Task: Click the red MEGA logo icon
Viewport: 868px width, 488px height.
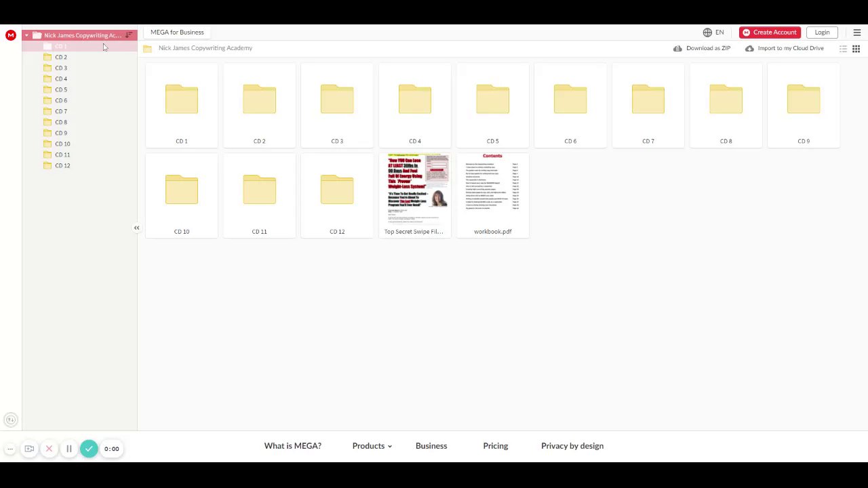Action: pos(11,35)
